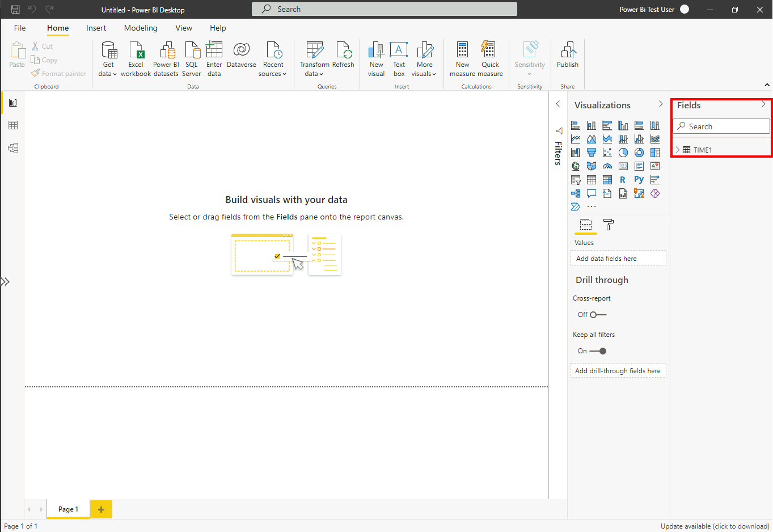Choose the funnel chart visual
Image resolution: width=773 pixels, height=532 pixels.
[592, 153]
